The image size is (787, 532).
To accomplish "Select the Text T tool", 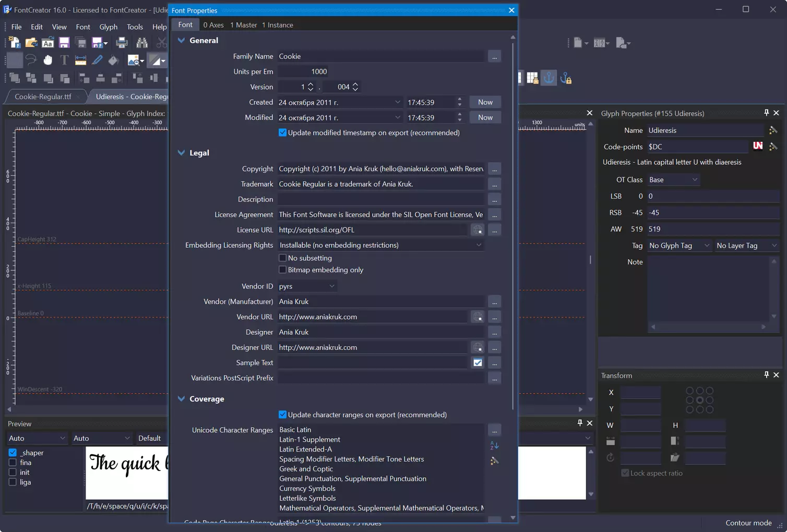I will point(64,60).
